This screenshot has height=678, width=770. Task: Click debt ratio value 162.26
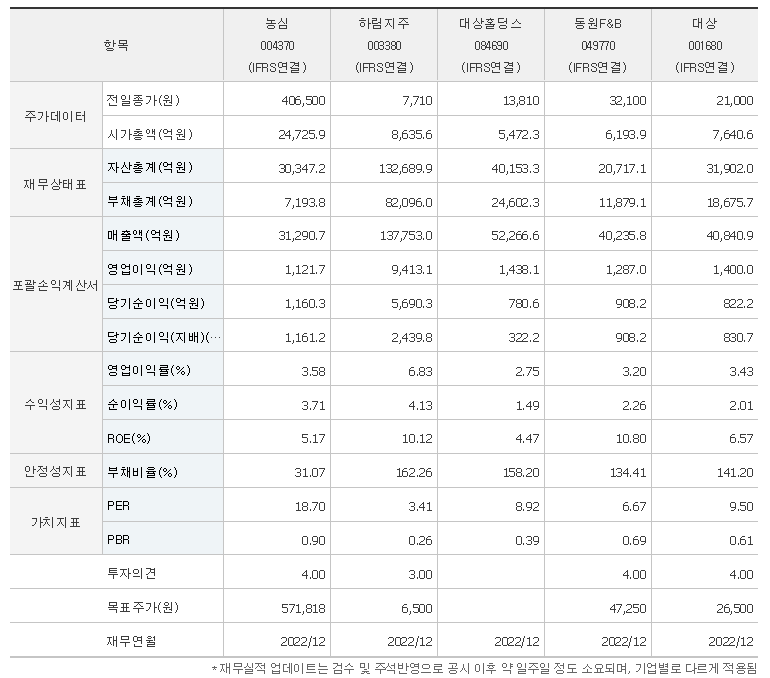tap(414, 472)
